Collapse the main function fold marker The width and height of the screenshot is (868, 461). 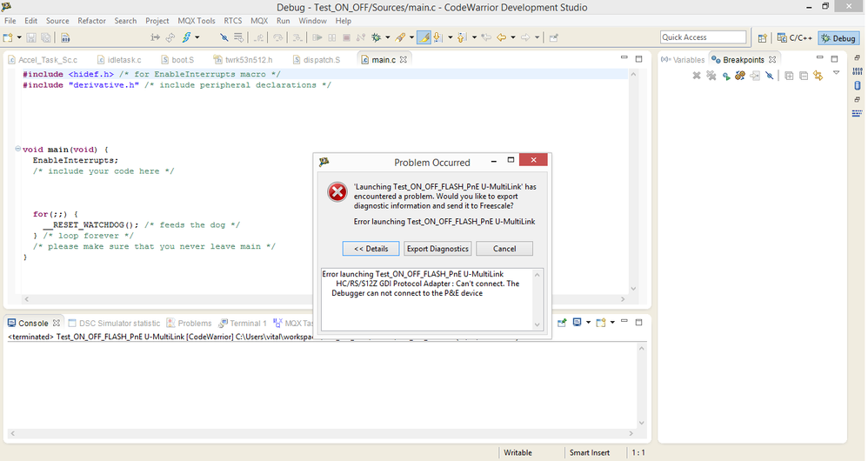coord(17,149)
